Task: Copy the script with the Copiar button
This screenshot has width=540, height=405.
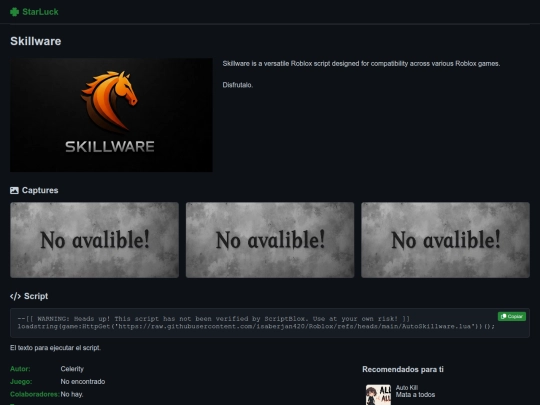Action: click(511, 316)
